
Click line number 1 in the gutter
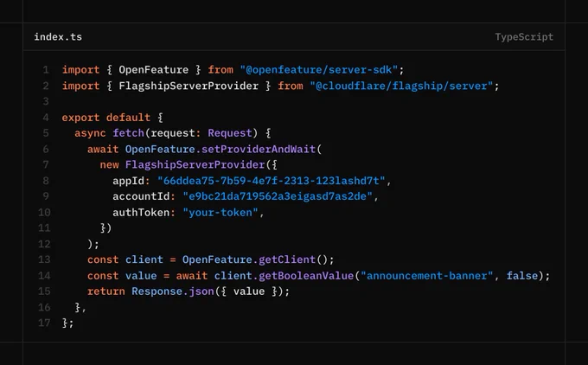point(46,70)
